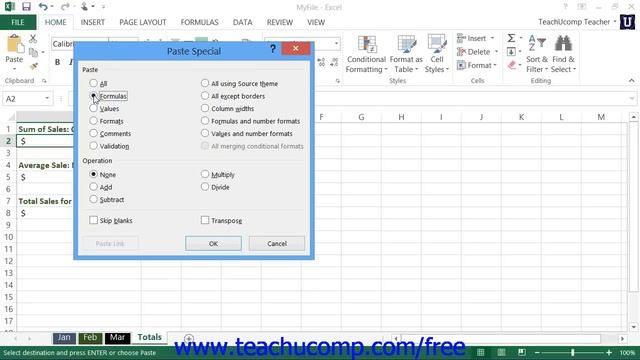Viewport: 640px width, 360px height.
Task: Click the Redo arrow icon
Action: [64, 7]
